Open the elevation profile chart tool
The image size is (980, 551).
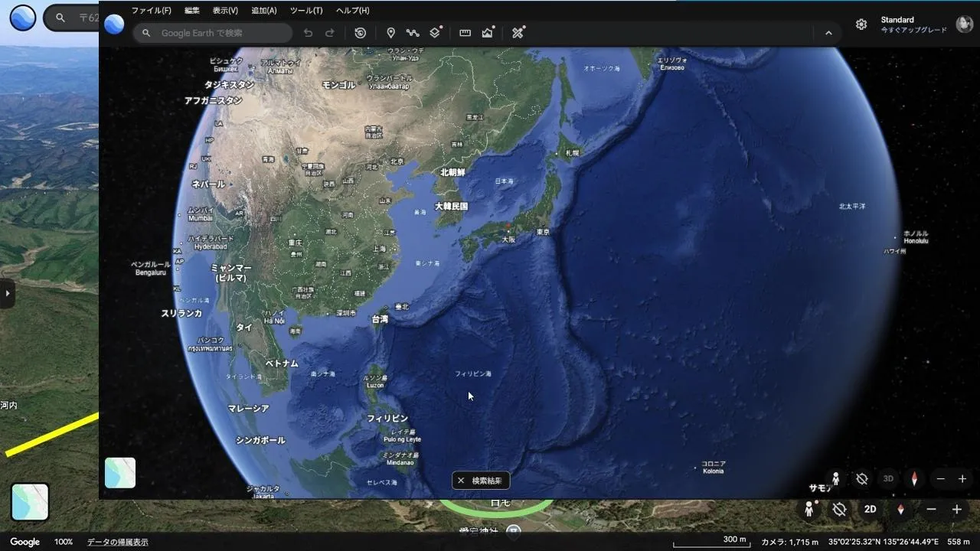[488, 32]
